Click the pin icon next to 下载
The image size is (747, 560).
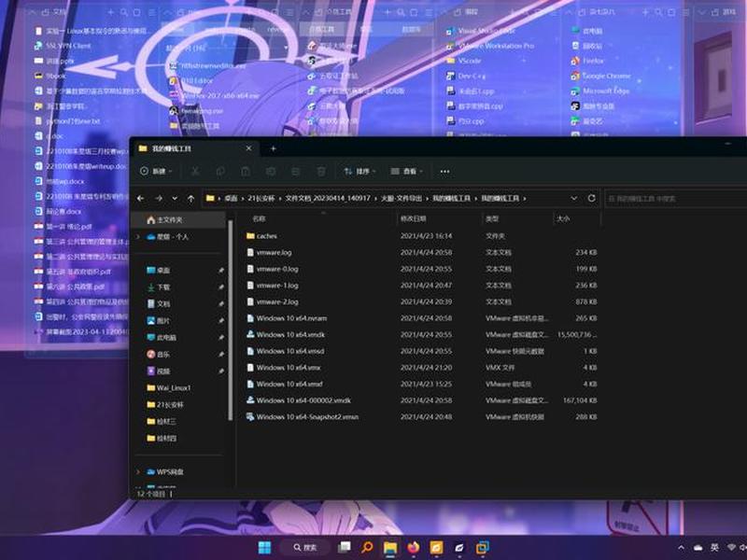click(221, 287)
